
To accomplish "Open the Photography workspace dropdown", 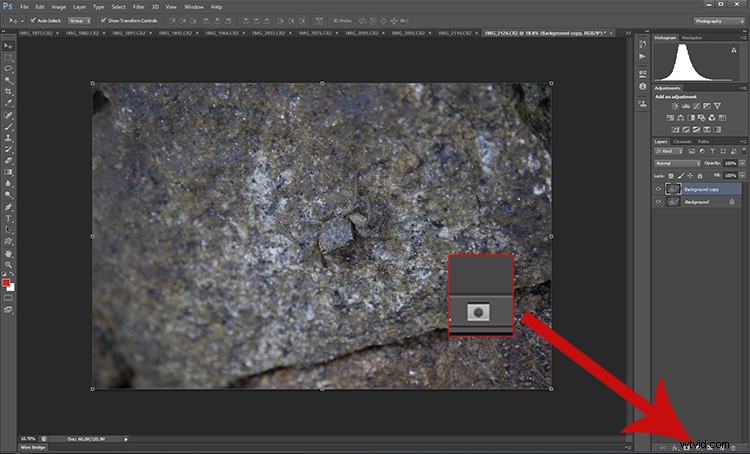I will click(x=719, y=21).
